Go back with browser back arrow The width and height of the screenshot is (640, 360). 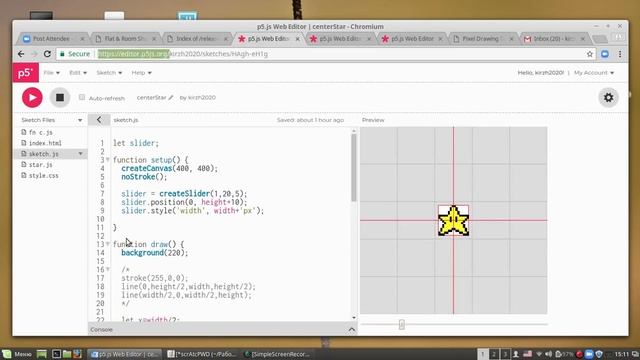tap(21, 54)
